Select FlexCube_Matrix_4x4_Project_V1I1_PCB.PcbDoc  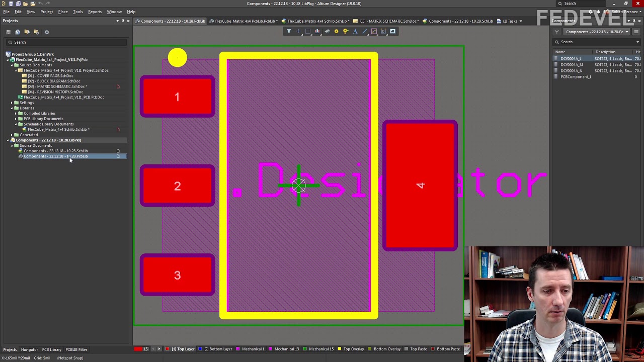coord(64,97)
